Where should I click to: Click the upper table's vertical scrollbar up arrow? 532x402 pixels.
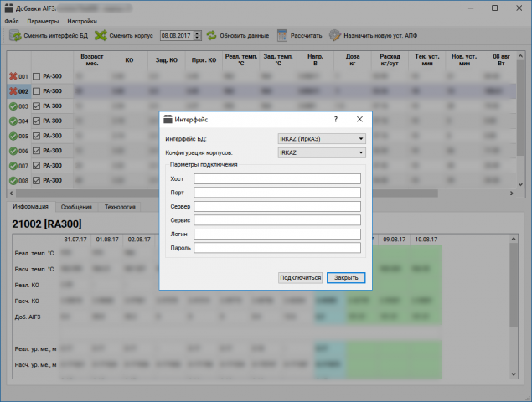(x=520, y=55)
